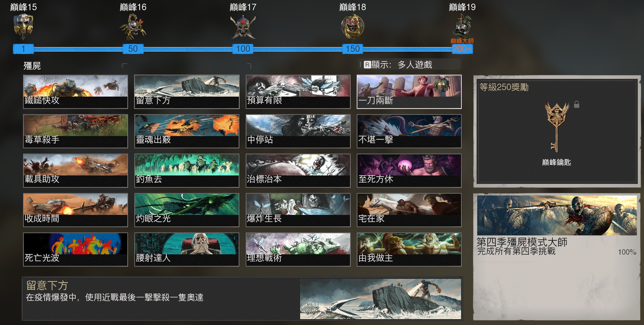Click the 在疫情爆發中 challenge description text

[x=114, y=297]
